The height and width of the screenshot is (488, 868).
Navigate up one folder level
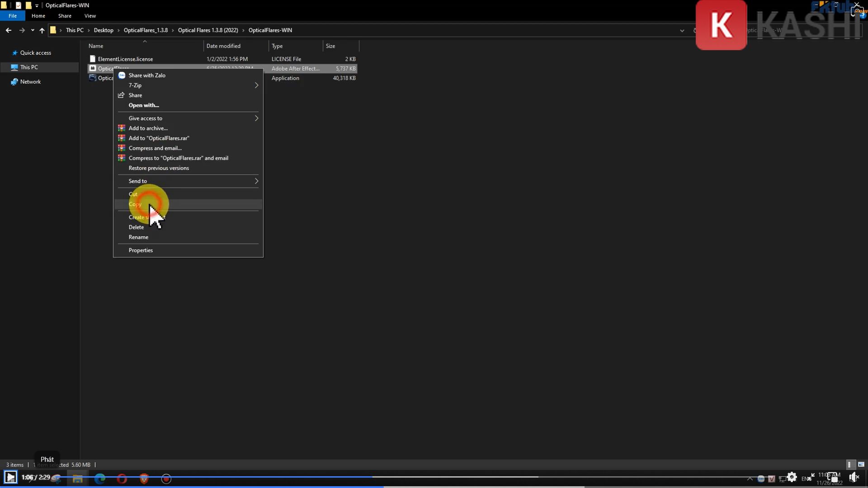42,30
